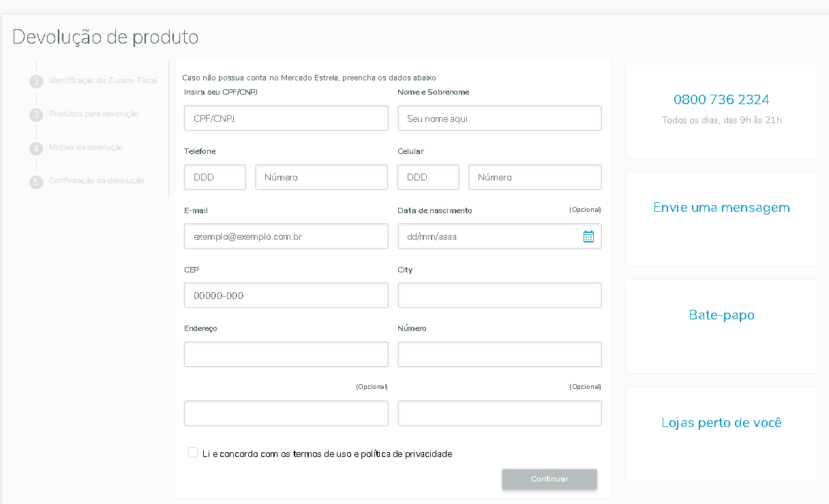Click the City input field
This screenshot has width=829, height=504.
point(499,296)
